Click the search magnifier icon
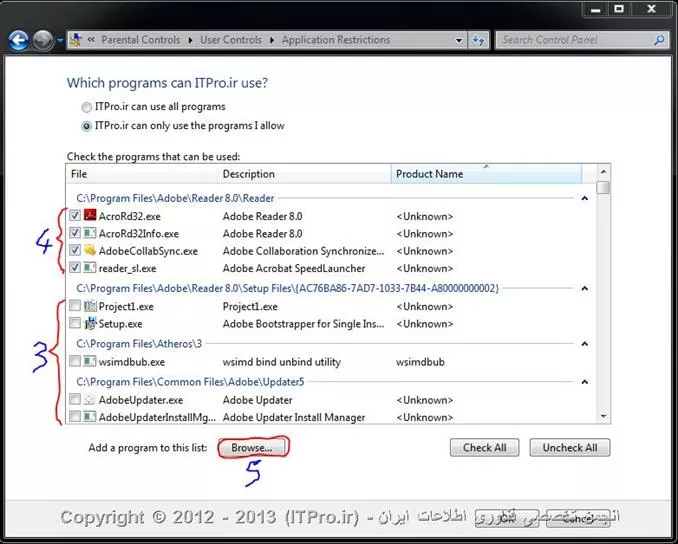This screenshot has width=678, height=544. 659,40
